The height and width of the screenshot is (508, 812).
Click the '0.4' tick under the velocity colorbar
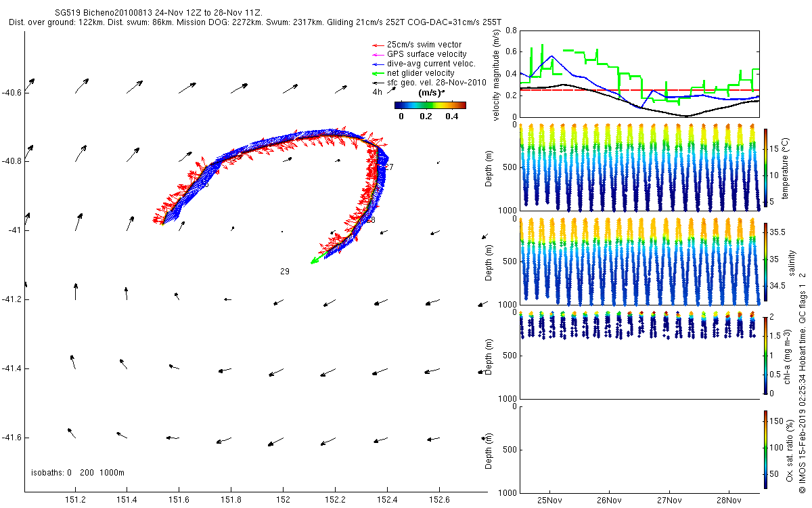(451, 117)
